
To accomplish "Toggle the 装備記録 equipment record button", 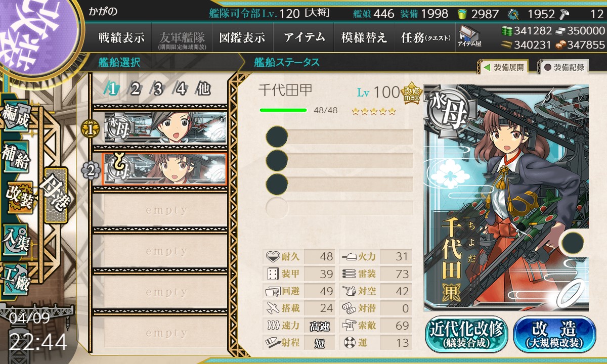I will tap(564, 67).
